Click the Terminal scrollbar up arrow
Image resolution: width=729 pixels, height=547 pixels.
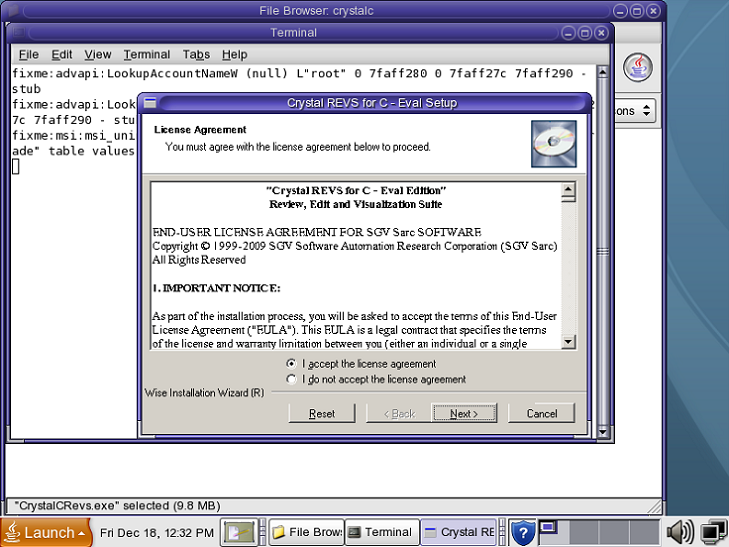[603, 72]
